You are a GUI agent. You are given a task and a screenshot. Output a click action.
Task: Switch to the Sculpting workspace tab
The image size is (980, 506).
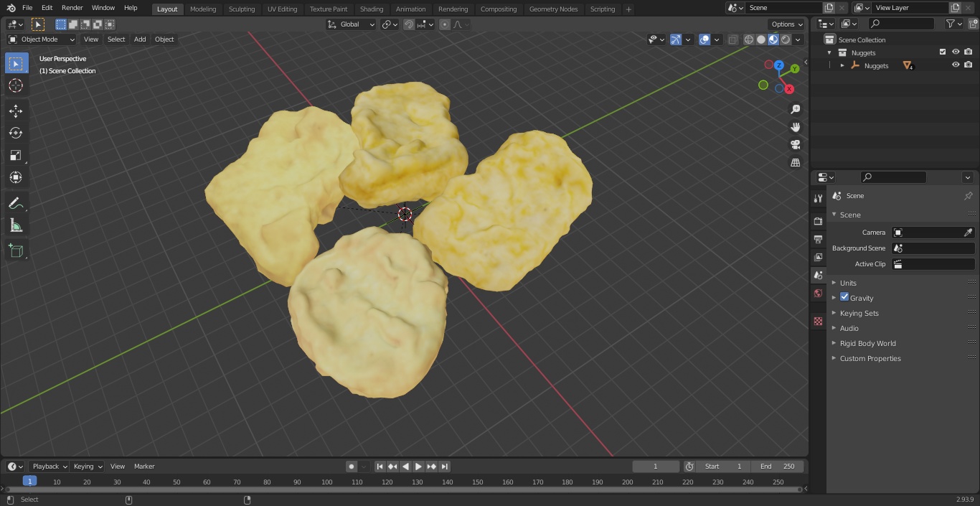[x=242, y=9]
